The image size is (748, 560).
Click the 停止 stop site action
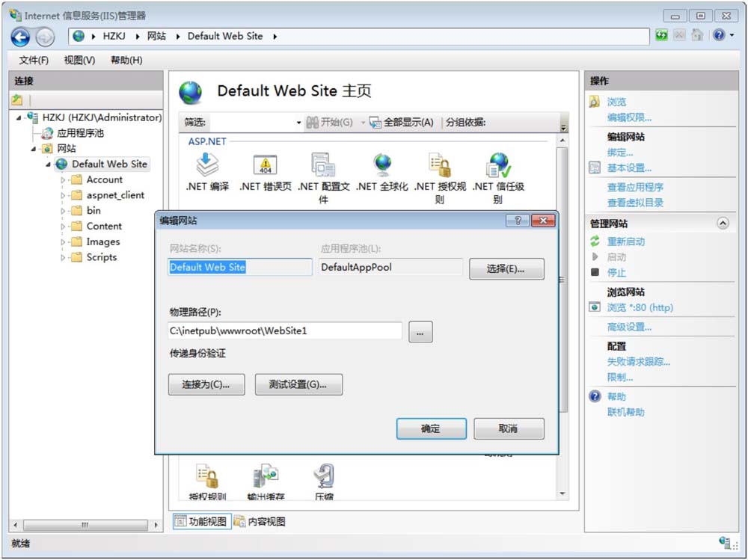[x=616, y=273]
